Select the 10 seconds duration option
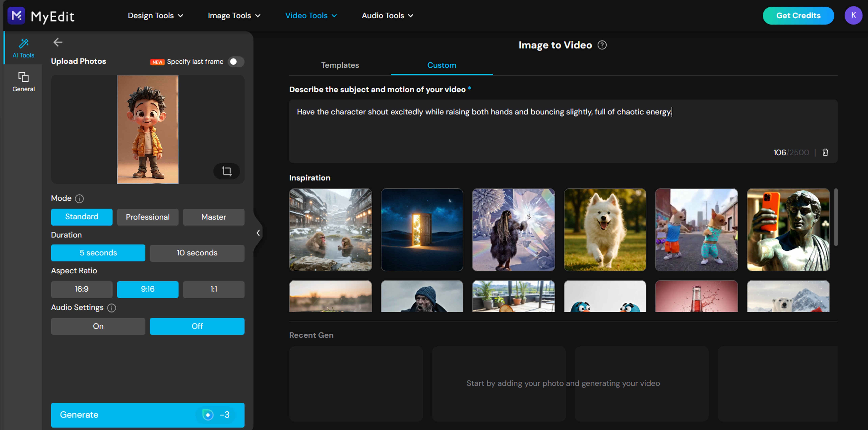 tap(197, 253)
